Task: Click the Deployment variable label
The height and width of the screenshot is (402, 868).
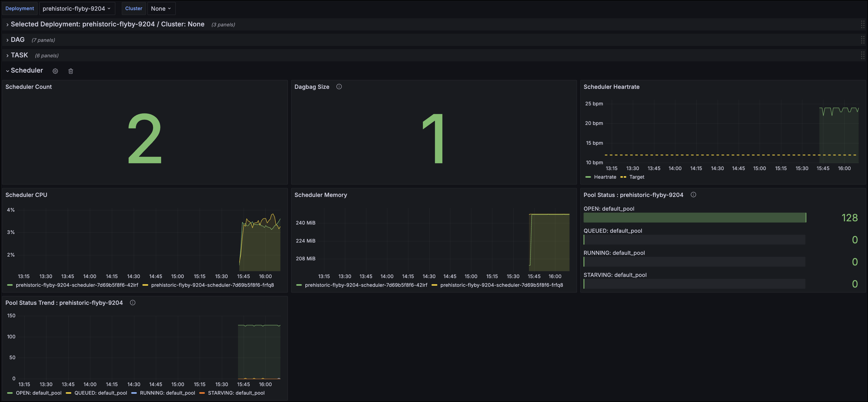Action: (x=19, y=8)
